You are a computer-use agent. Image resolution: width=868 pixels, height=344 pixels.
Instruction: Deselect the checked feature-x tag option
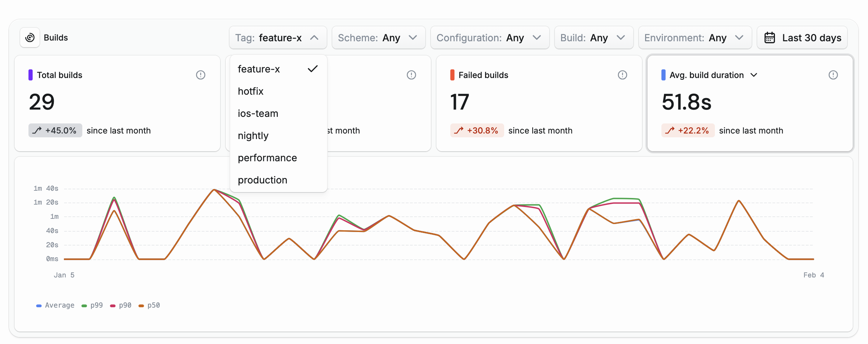point(259,69)
